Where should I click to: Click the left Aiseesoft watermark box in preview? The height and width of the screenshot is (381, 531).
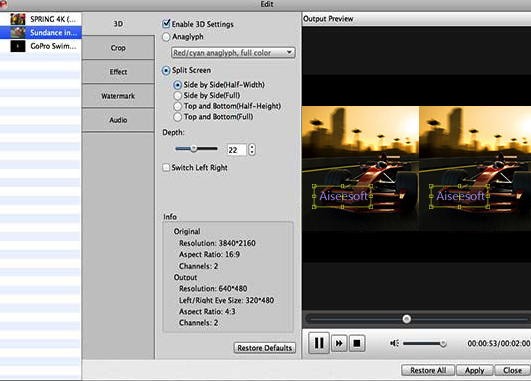[x=342, y=196]
